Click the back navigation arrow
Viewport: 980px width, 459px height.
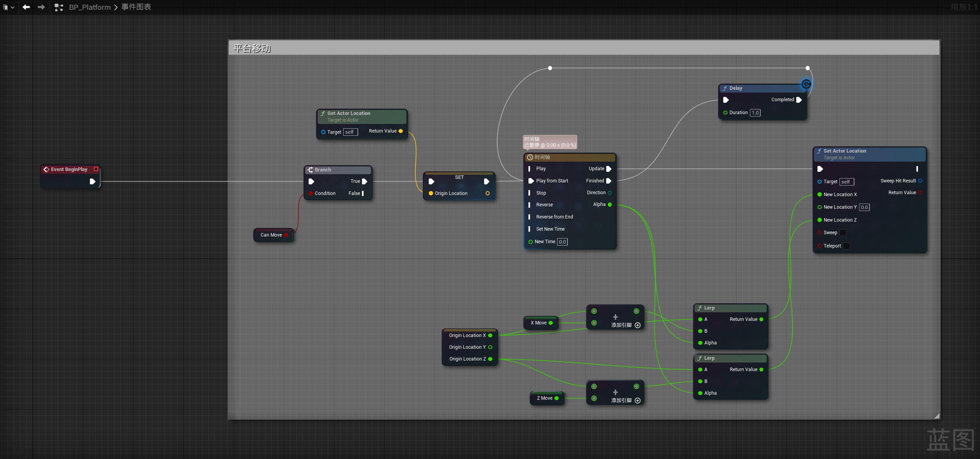pyautogui.click(x=26, y=7)
